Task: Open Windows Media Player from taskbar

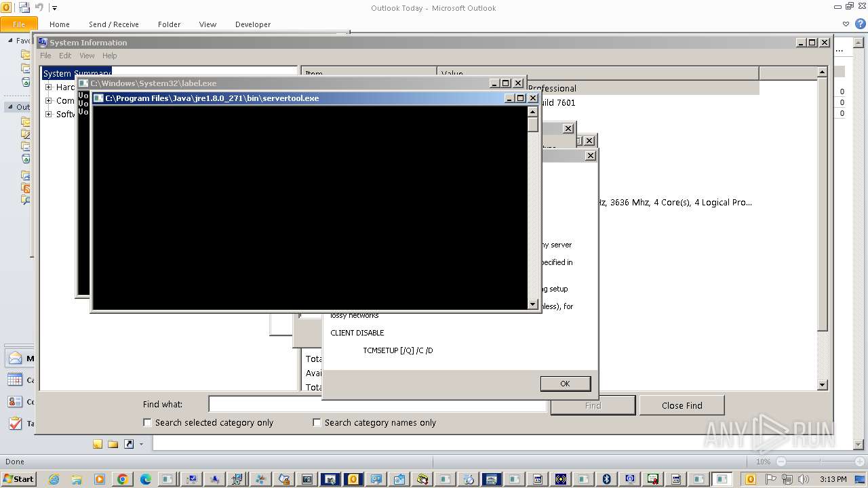Action: tap(100, 479)
